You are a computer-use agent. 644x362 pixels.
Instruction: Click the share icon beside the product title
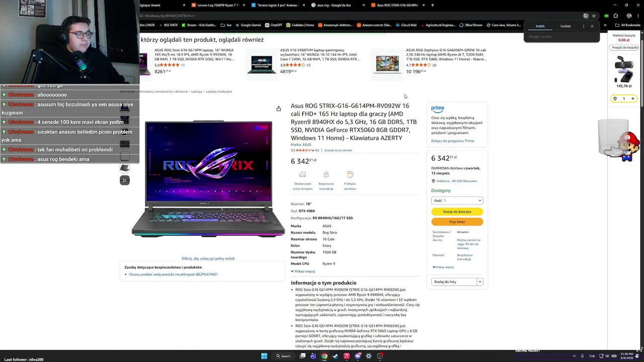(x=278, y=109)
